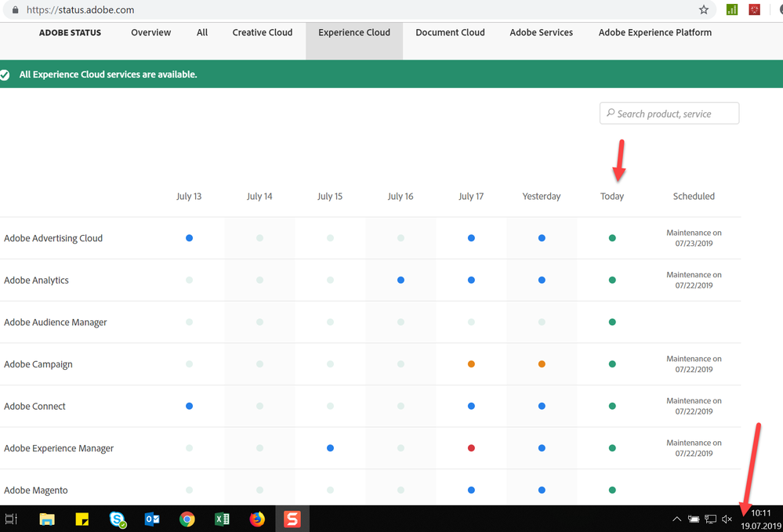Click the Today column header

tap(611, 196)
